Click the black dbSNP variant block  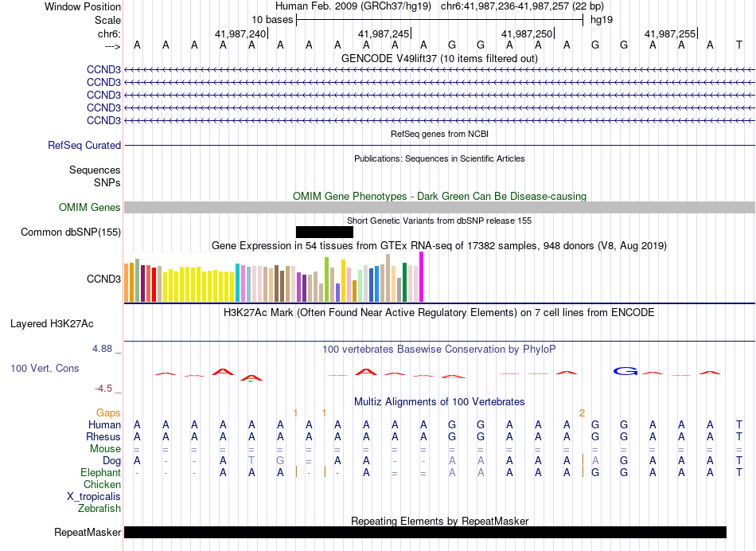[x=325, y=232]
